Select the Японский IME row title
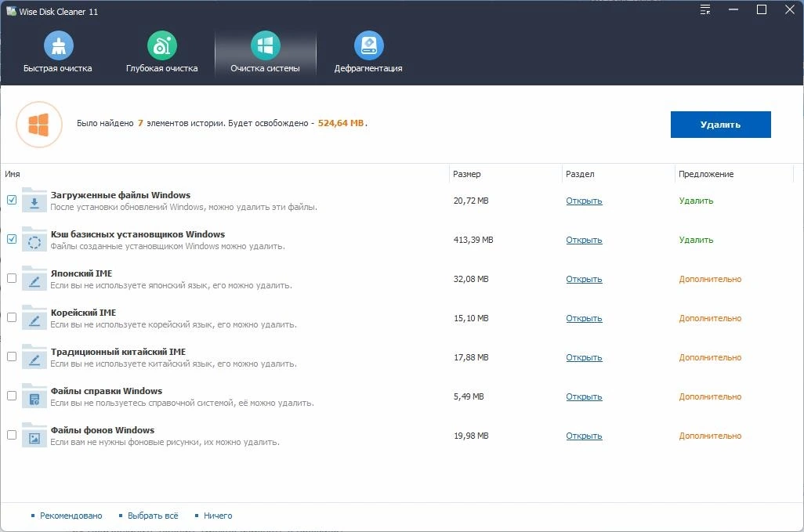 (x=81, y=273)
